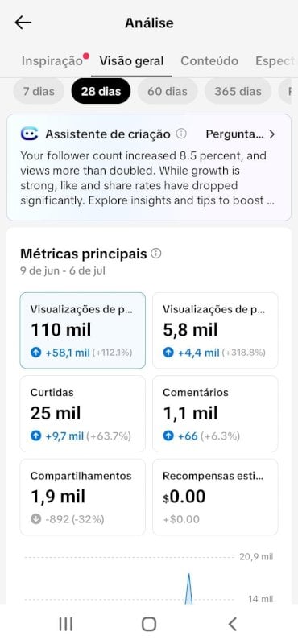Tap info icon next to Métricas principais

tap(156, 254)
